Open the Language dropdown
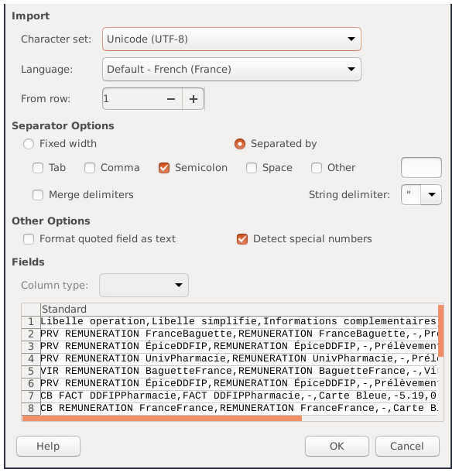 233,70
